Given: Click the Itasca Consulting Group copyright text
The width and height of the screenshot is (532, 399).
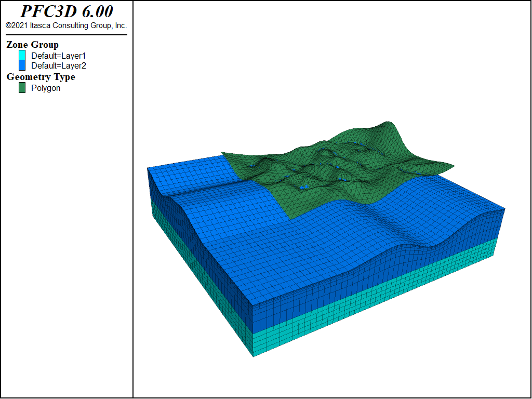Looking at the screenshot, I should tap(66, 25).
